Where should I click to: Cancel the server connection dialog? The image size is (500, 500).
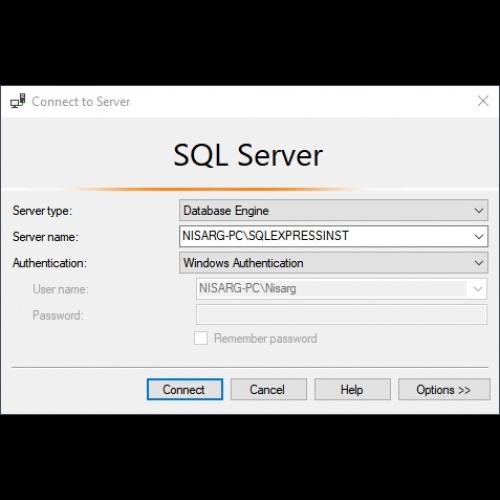pyautogui.click(x=268, y=389)
